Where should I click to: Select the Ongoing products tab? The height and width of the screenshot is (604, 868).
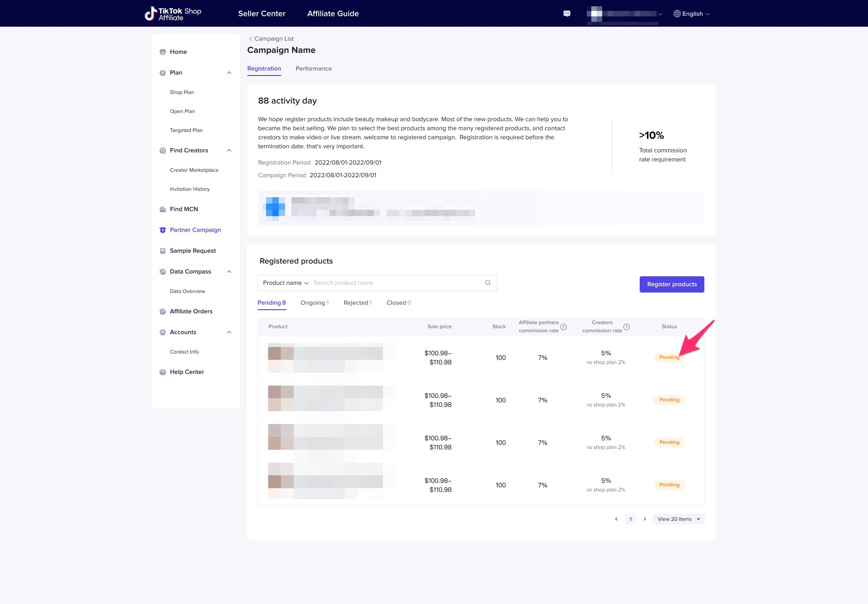click(314, 303)
